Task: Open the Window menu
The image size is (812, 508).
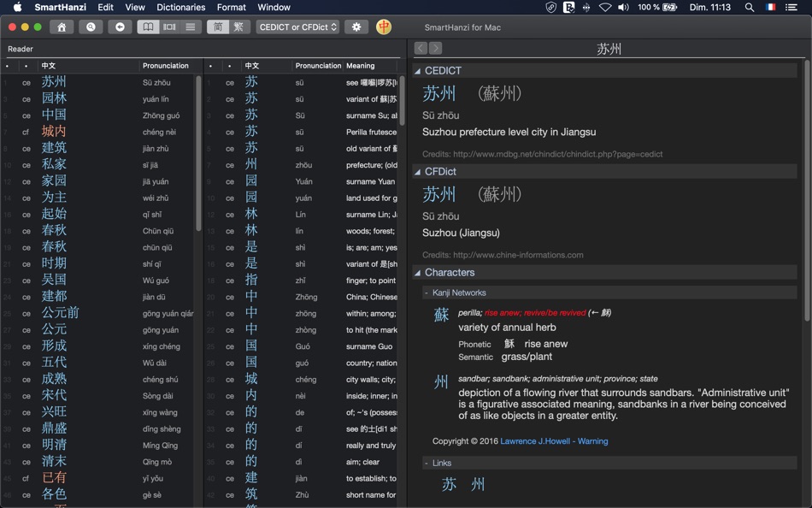Action: pyautogui.click(x=274, y=7)
